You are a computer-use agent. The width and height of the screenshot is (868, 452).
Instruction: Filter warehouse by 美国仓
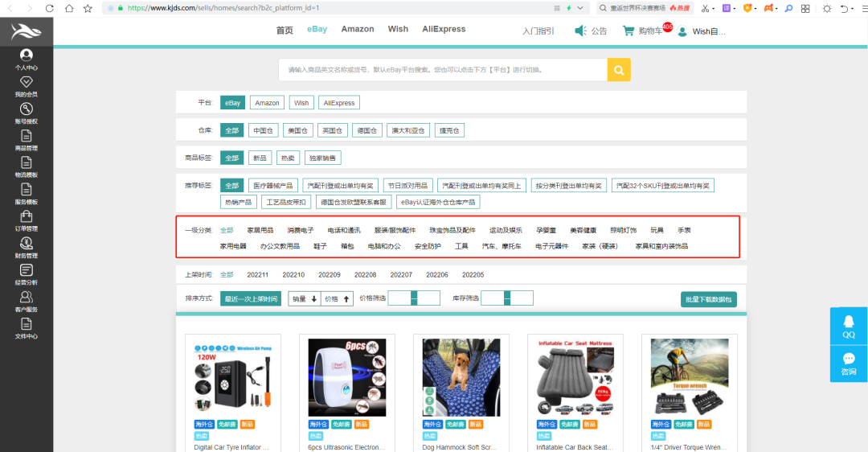[x=297, y=131]
